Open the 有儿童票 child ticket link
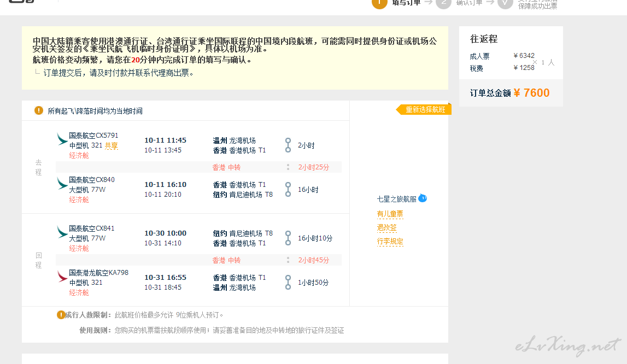Screen dimensions: 627x364 tap(390, 214)
